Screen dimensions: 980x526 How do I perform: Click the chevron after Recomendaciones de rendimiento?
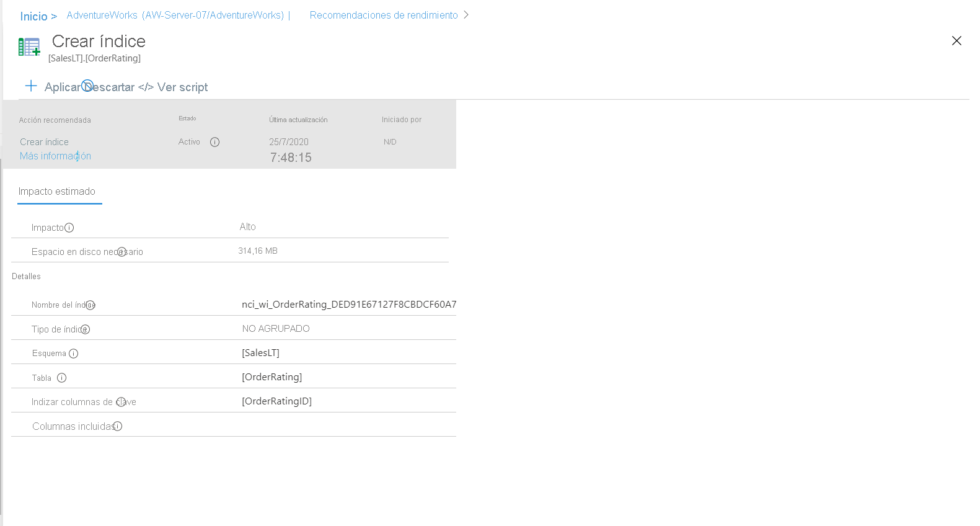pyautogui.click(x=466, y=15)
